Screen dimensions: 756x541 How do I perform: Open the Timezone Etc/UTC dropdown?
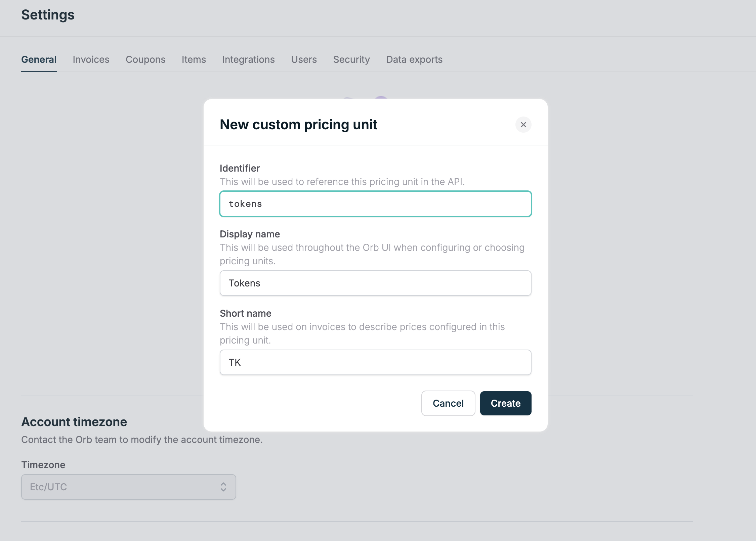128,487
